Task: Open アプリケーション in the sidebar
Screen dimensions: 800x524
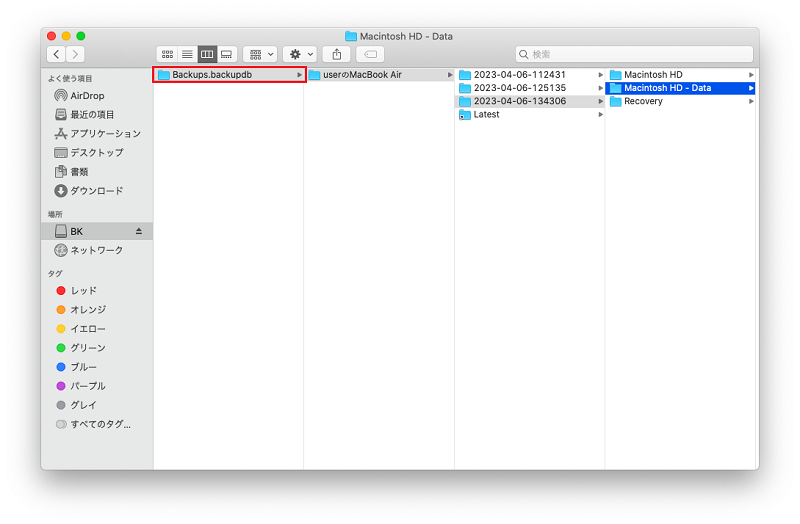Action: [x=97, y=134]
